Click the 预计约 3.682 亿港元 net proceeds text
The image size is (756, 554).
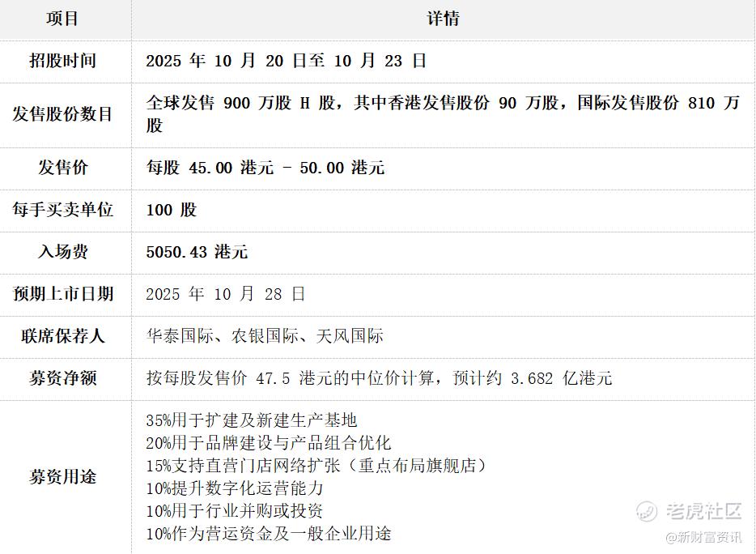[x=533, y=378]
